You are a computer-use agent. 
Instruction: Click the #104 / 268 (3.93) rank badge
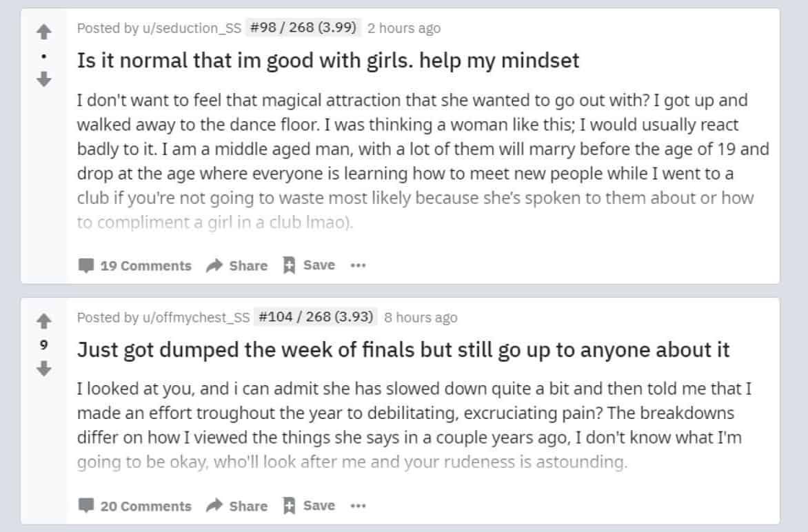tap(316, 317)
